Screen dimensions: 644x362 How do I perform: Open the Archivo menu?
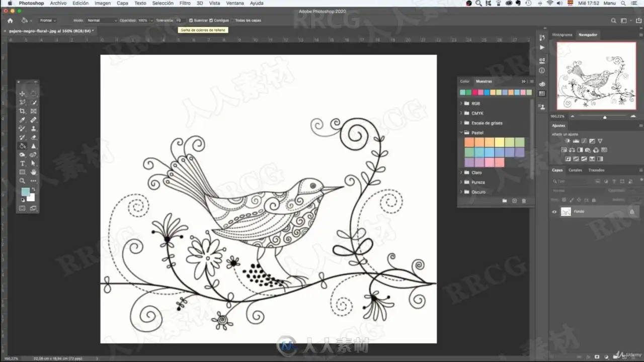coord(58,3)
